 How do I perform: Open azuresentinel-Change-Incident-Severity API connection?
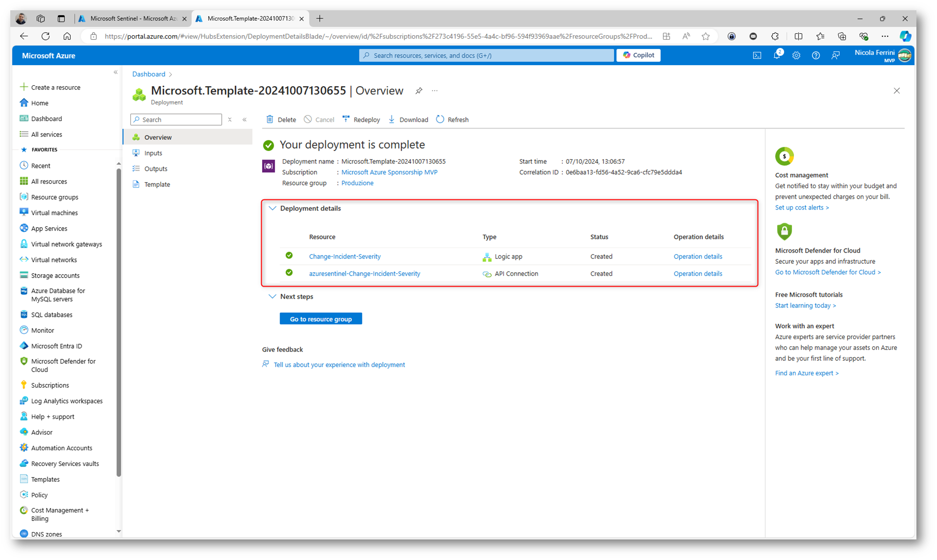point(364,273)
